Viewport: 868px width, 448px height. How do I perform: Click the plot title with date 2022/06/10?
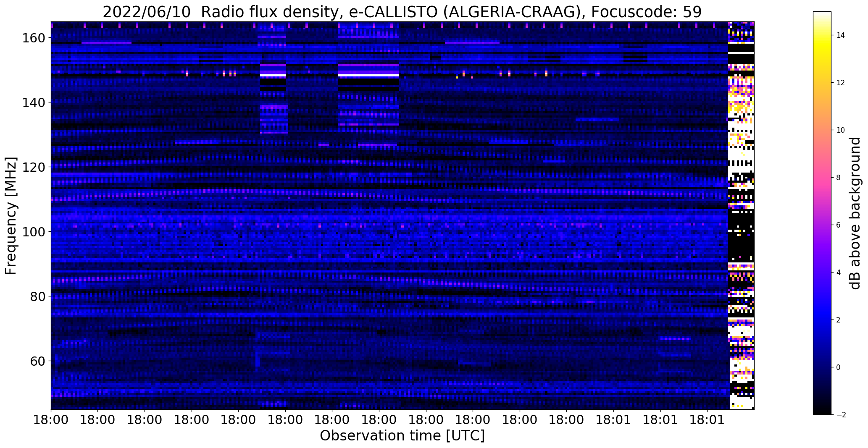(x=402, y=12)
